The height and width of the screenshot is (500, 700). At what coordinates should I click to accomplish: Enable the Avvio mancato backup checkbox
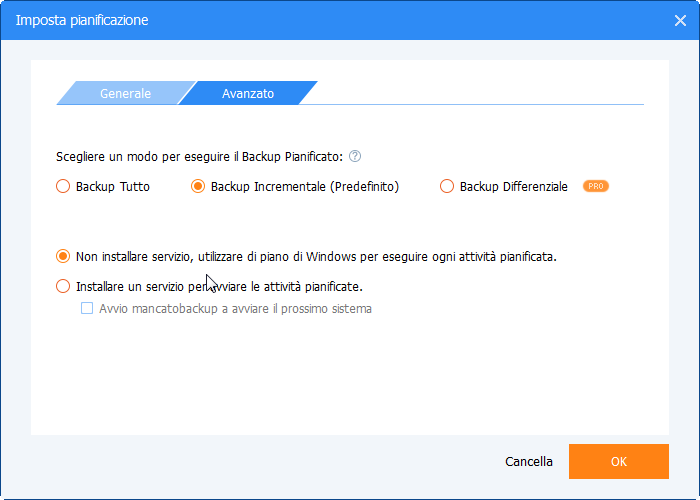point(86,309)
